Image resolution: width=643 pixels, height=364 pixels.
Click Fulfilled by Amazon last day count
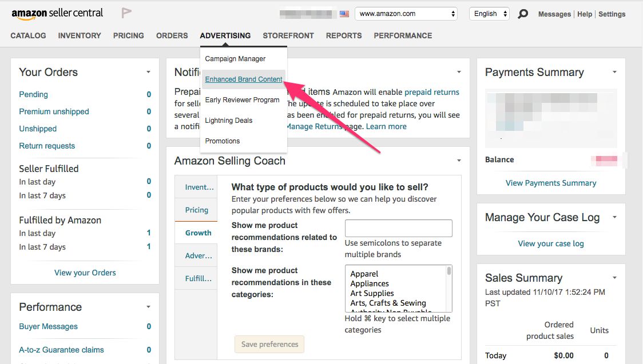[149, 233]
